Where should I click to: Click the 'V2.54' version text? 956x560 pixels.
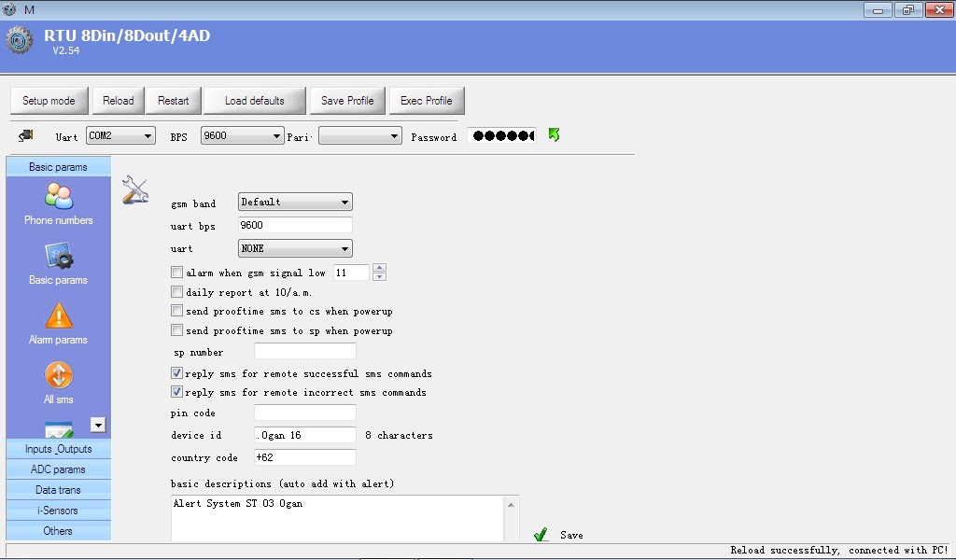point(66,50)
